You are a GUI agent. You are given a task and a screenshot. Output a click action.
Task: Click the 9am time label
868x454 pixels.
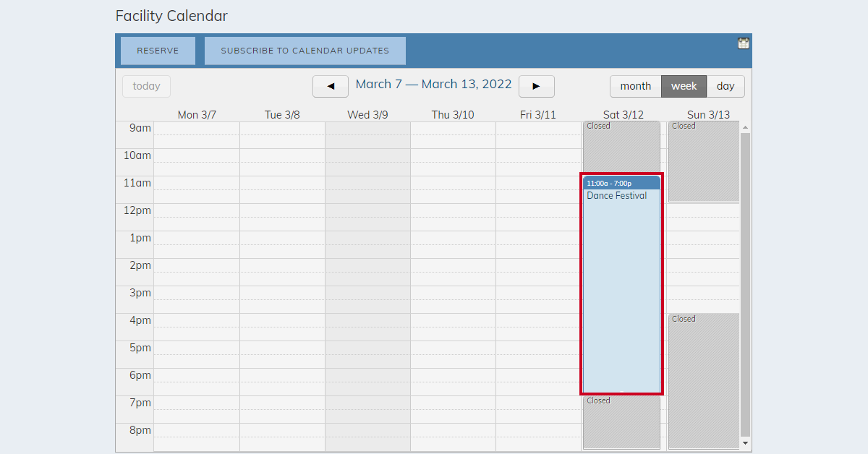tap(140, 128)
